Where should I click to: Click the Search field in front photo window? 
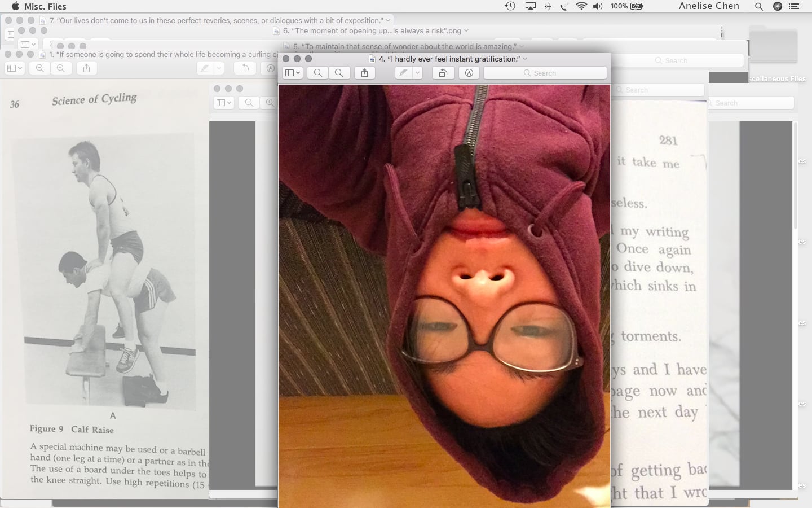tap(545, 73)
